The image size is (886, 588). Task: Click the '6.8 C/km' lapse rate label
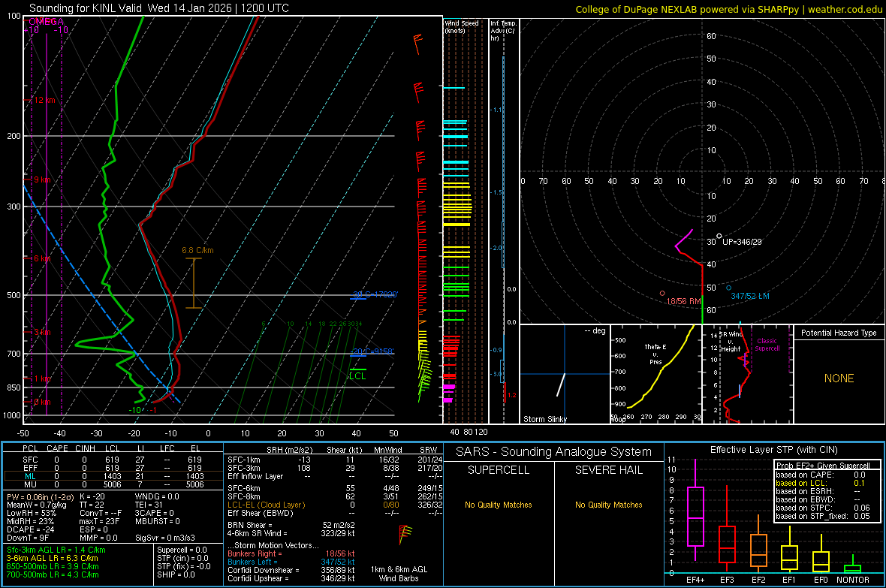click(197, 250)
